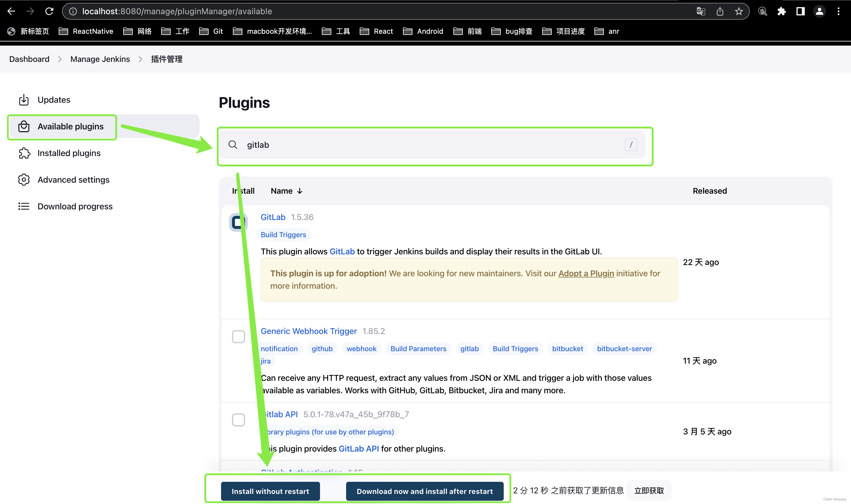Expand the Install column header
Screen dimensions: 851x504
(242, 191)
